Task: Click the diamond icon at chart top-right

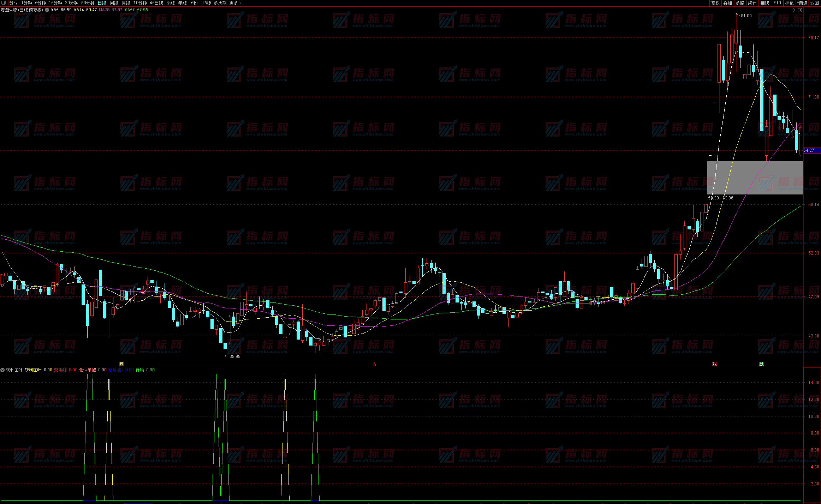Action: (793, 10)
